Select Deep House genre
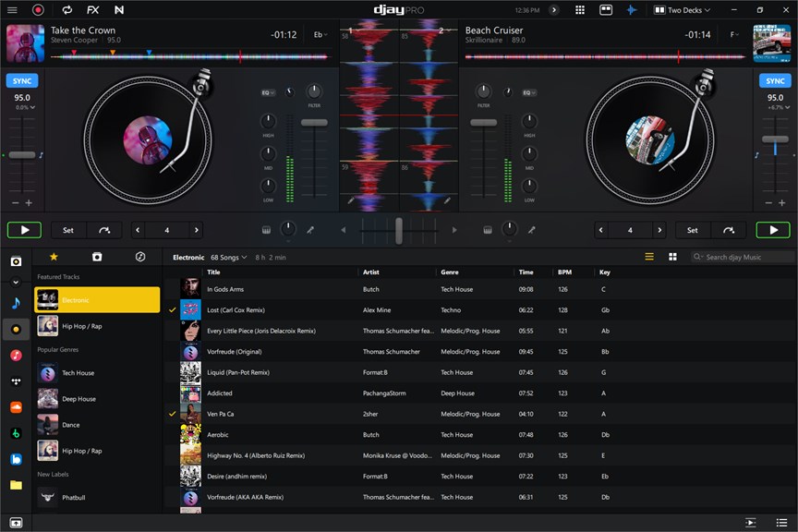Image resolution: width=798 pixels, height=532 pixels. 97,399
